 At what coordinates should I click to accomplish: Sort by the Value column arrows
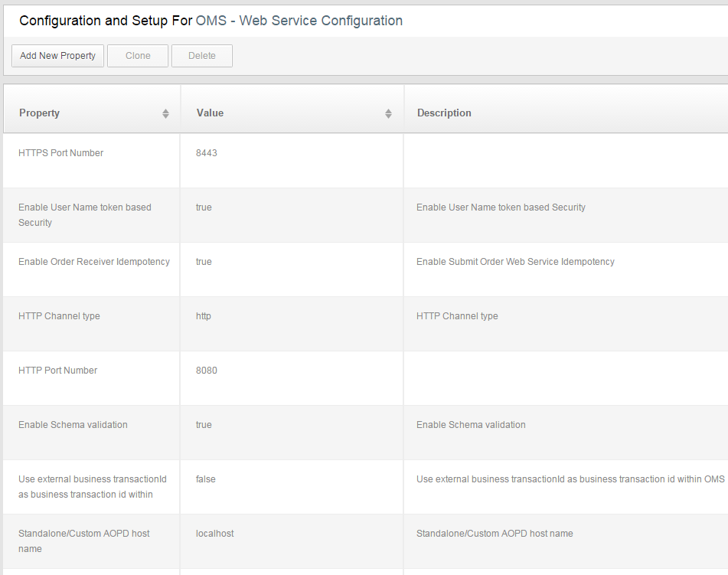388,113
